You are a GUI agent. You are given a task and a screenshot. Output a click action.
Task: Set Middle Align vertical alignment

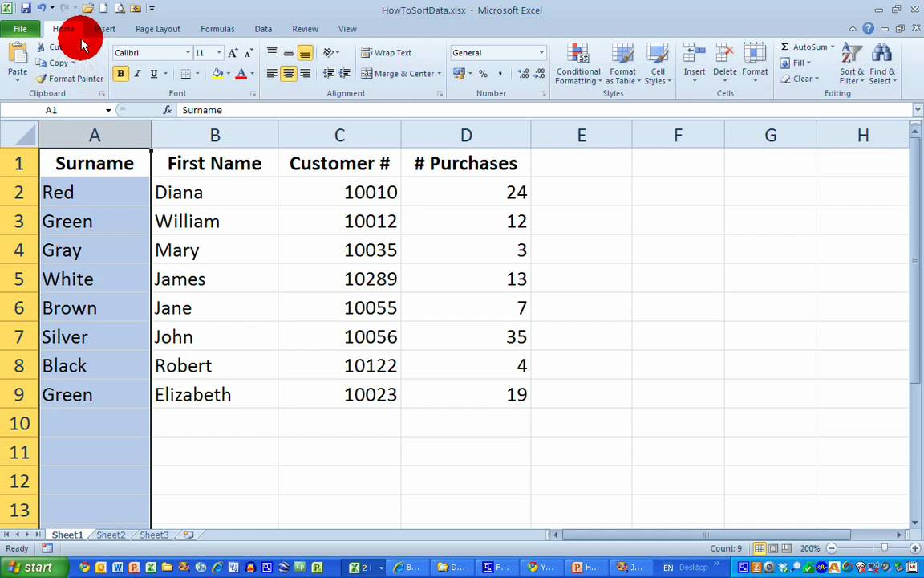tap(288, 52)
